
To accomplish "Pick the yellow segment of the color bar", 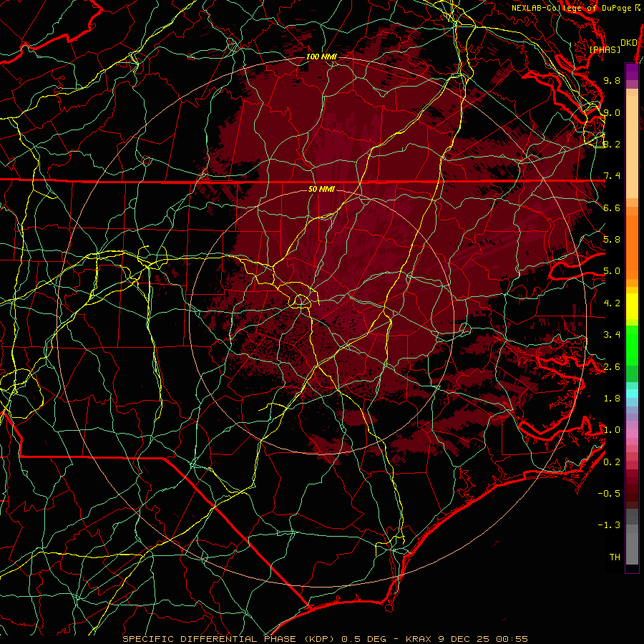I will [632, 306].
